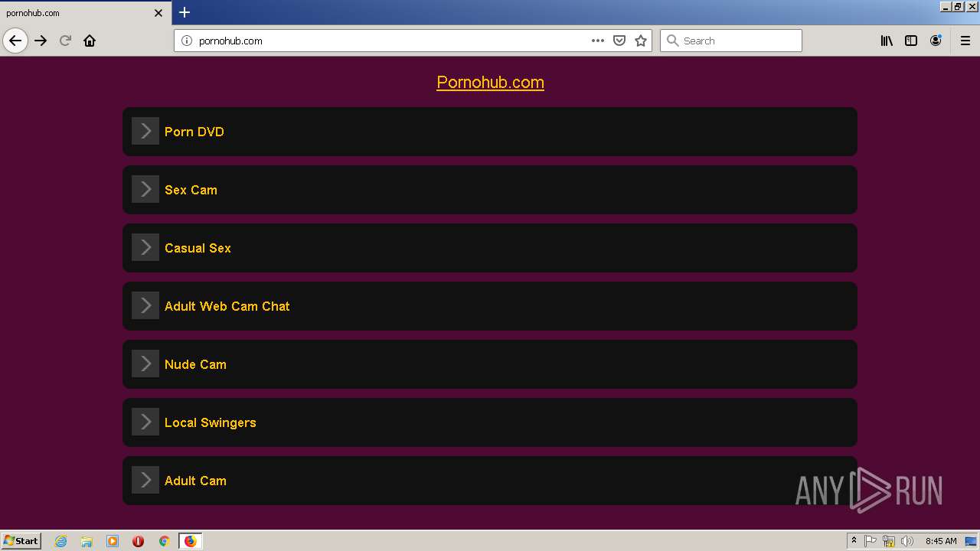The image size is (980, 551).
Task: Reload the current page
Action: tap(65, 41)
